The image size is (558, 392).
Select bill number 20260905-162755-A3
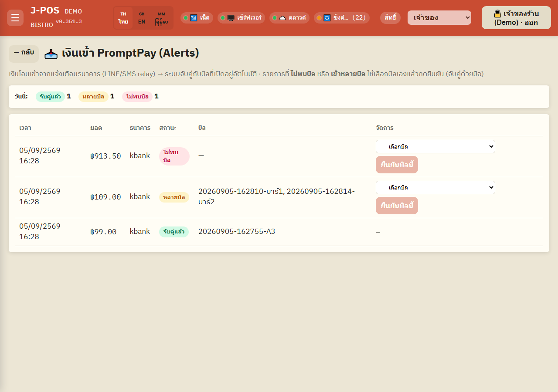click(237, 232)
